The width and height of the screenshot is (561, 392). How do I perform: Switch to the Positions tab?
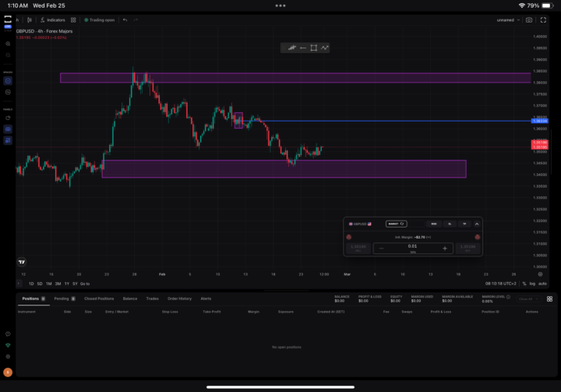[34, 298]
